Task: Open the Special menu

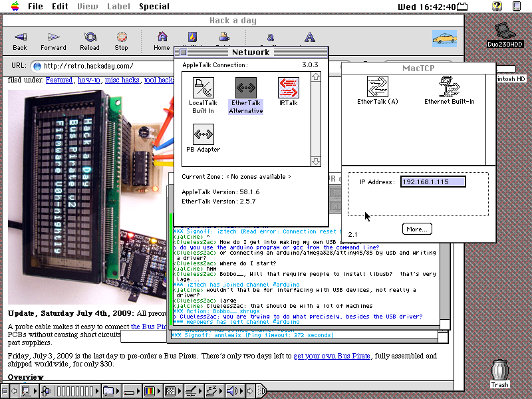Action: click(154, 6)
